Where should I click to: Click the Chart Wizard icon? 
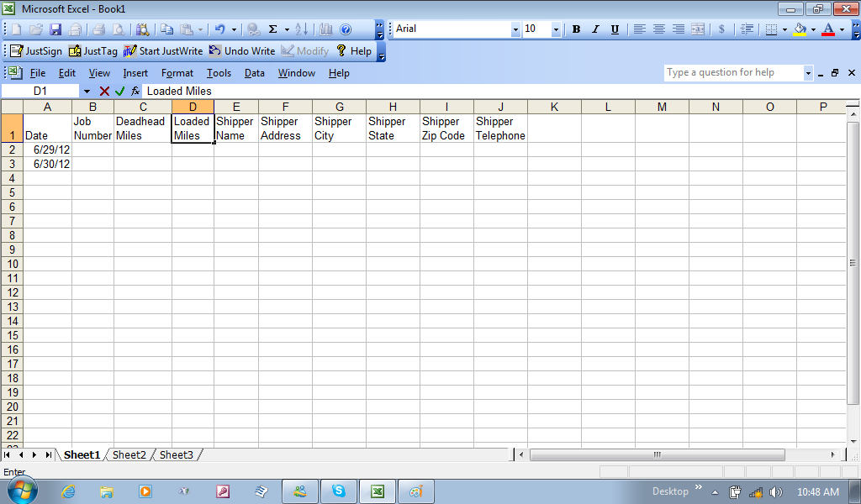[326, 29]
